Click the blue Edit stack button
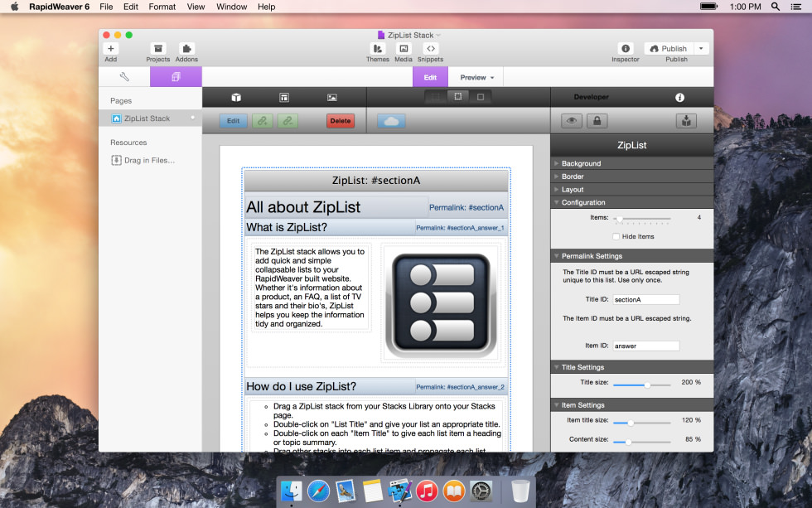This screenshot has width=812, height=508. (233, 121)
